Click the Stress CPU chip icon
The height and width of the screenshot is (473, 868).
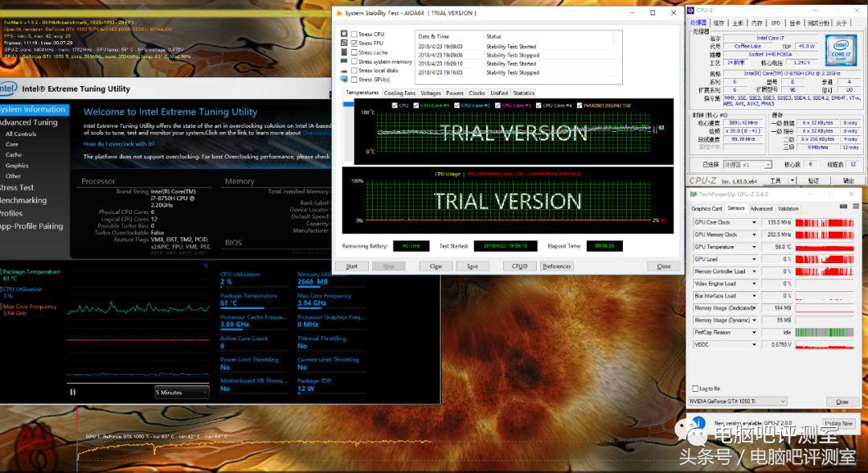(x=344, y=35)
